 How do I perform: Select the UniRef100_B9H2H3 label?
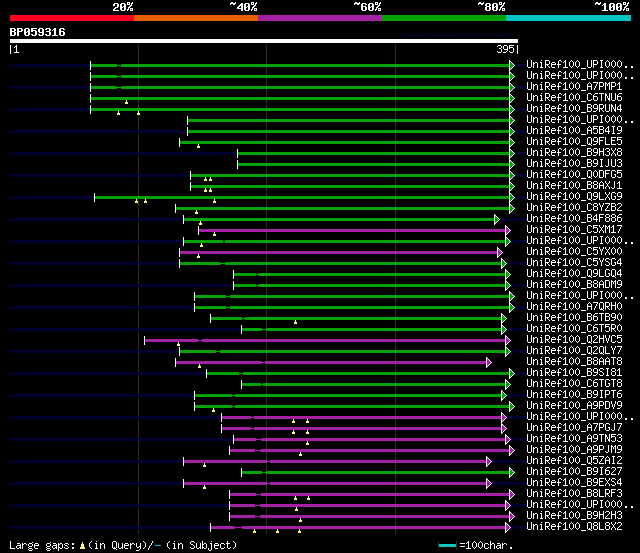point(574,516)
